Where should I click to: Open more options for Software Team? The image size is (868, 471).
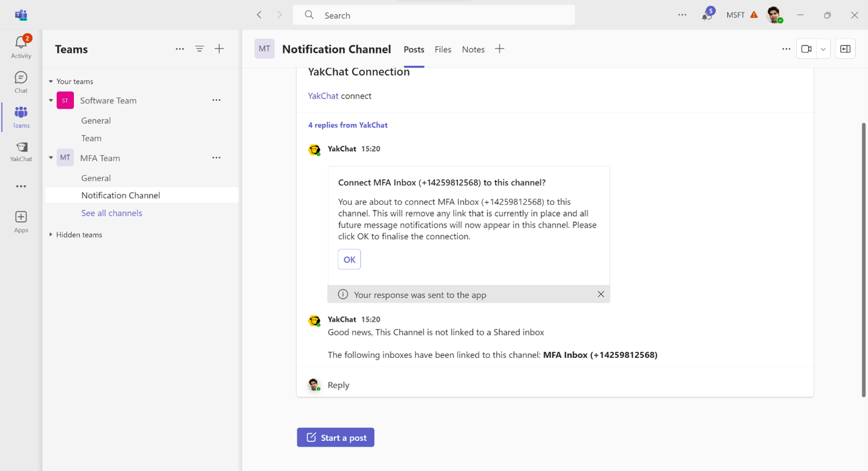217,100
